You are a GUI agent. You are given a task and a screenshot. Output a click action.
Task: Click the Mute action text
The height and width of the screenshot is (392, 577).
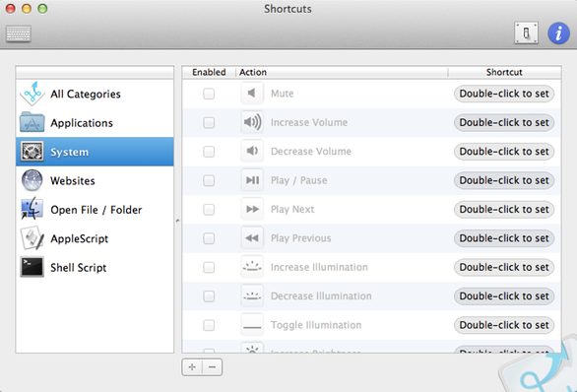click(283, 94)
